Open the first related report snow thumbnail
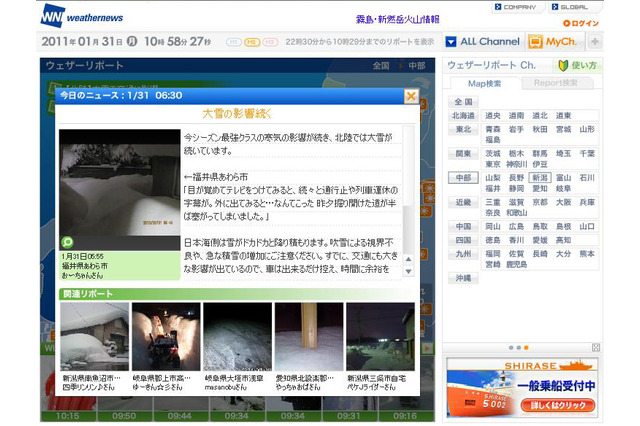Screen dimensions: 640x426 (x=94, y=337)
